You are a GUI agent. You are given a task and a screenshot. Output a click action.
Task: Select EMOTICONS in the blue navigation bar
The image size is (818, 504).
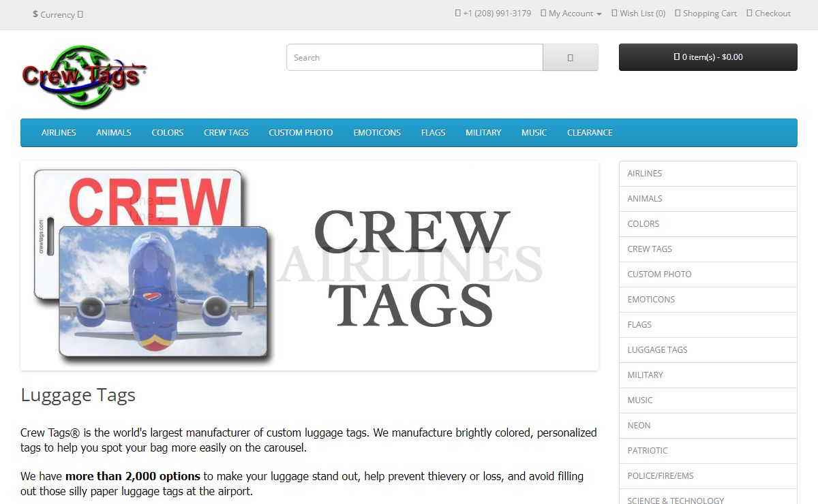coord(377,133)
